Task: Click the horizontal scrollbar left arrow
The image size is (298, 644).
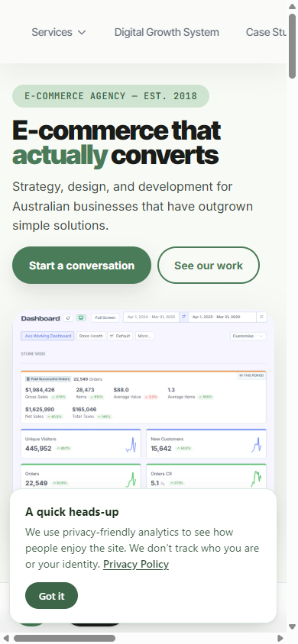Action: pyautogui.click(x=6, y=638)
